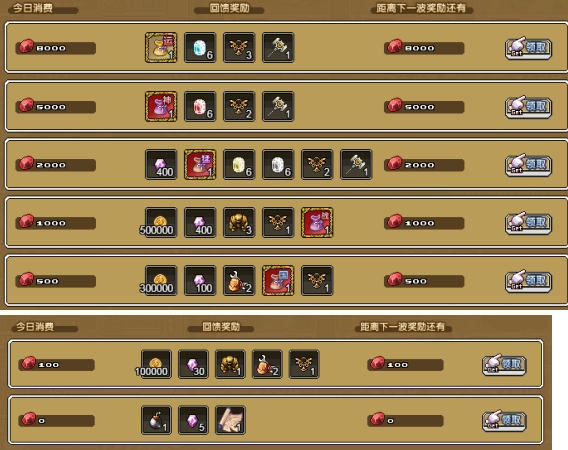Claim the 2000 spending tier reward
The height and width of the screenshot is (450, 568).
point(529,165)
